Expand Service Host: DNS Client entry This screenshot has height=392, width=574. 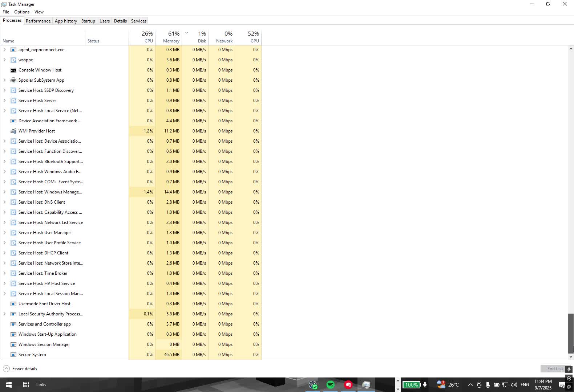pos(4,202)
